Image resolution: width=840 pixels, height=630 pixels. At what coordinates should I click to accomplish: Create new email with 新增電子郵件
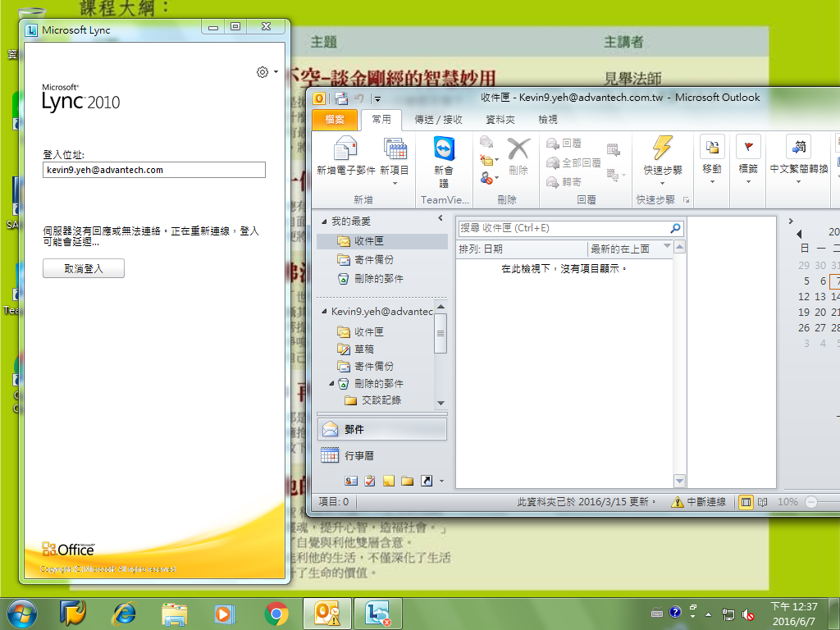345,157
